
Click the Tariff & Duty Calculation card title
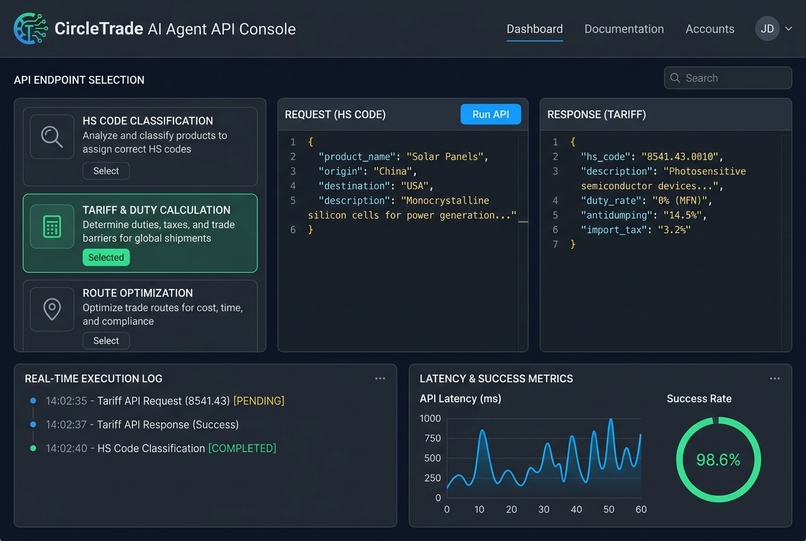(156, 210)
